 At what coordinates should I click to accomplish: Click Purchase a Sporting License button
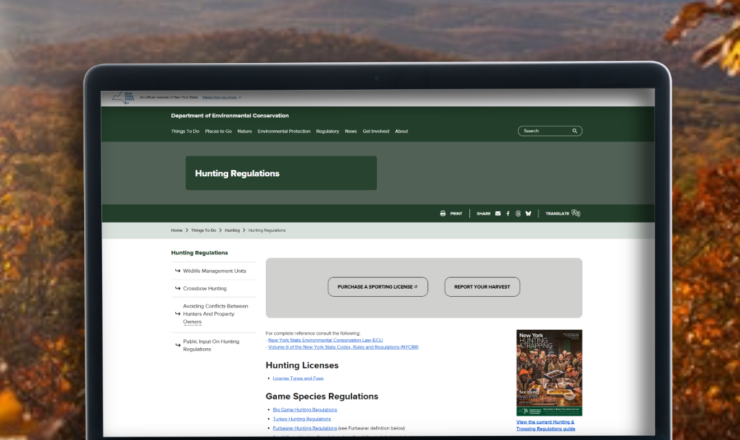point(378,287)
